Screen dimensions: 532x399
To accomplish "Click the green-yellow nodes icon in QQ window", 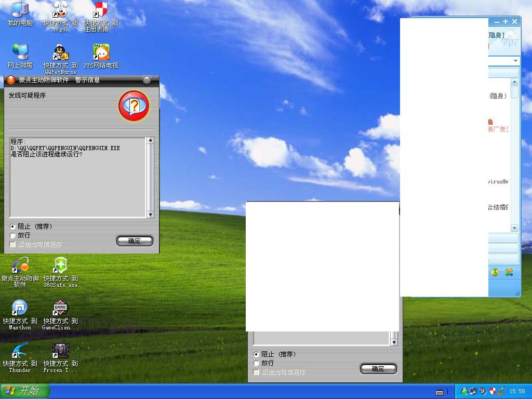I will click(509, 272).
